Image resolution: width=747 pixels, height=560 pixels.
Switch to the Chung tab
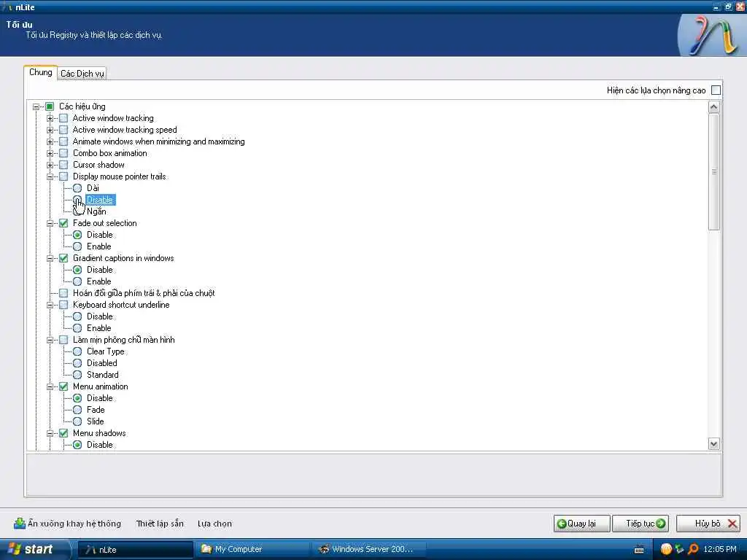click(x=41, y=72)
